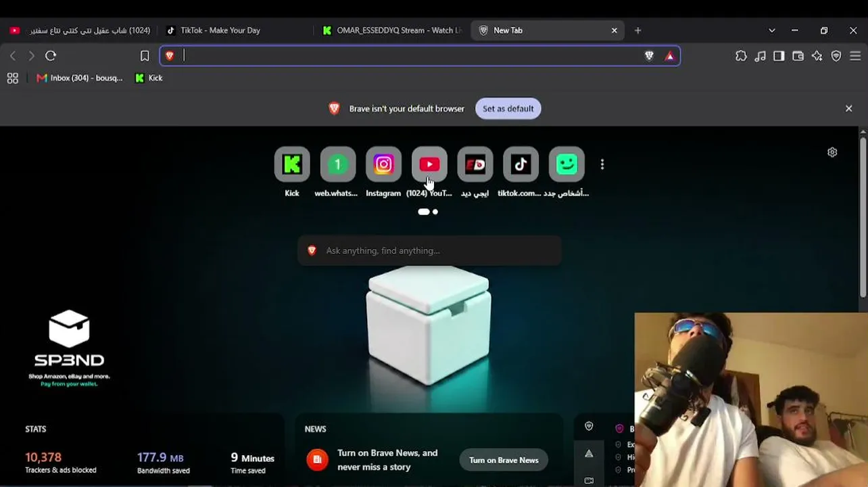Open the green smiley top site shortcut

pos(566,164)
